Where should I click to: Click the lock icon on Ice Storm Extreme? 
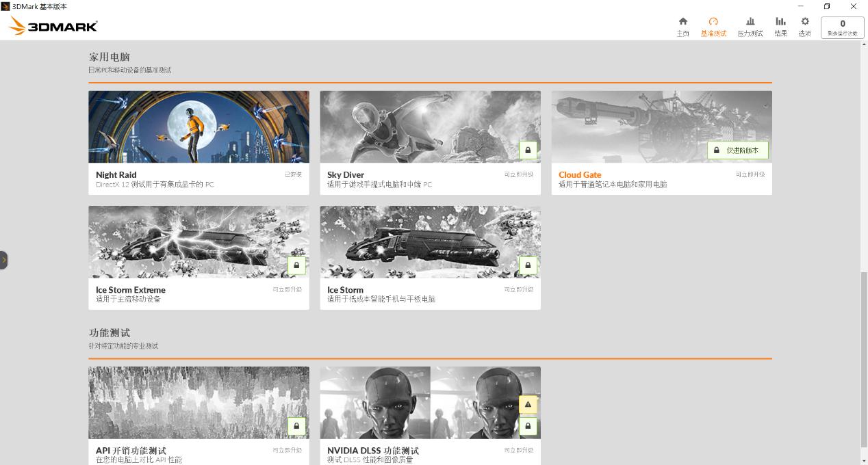click(296, 265)
